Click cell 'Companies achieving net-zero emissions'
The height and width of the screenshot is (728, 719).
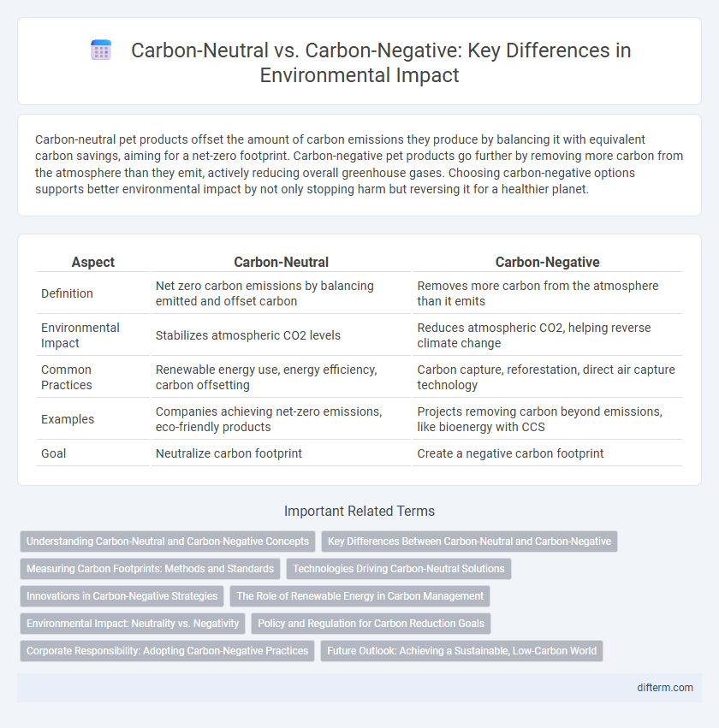(281, 419)
